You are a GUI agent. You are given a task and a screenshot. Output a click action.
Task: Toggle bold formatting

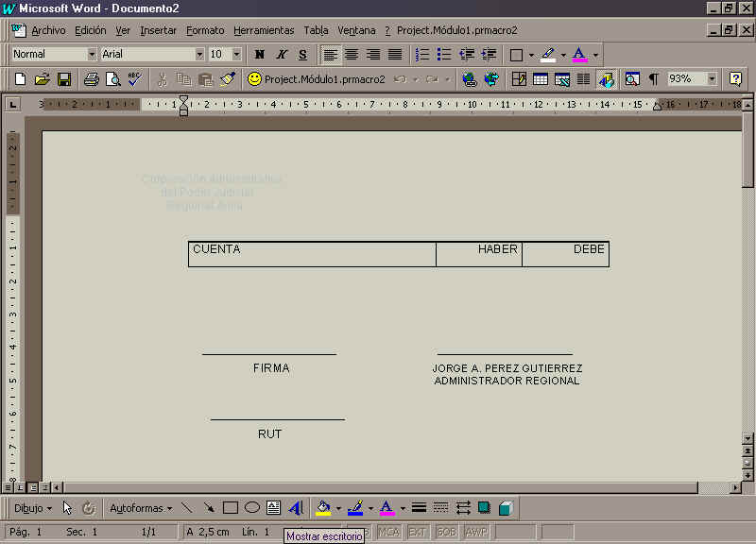(260, 55)
